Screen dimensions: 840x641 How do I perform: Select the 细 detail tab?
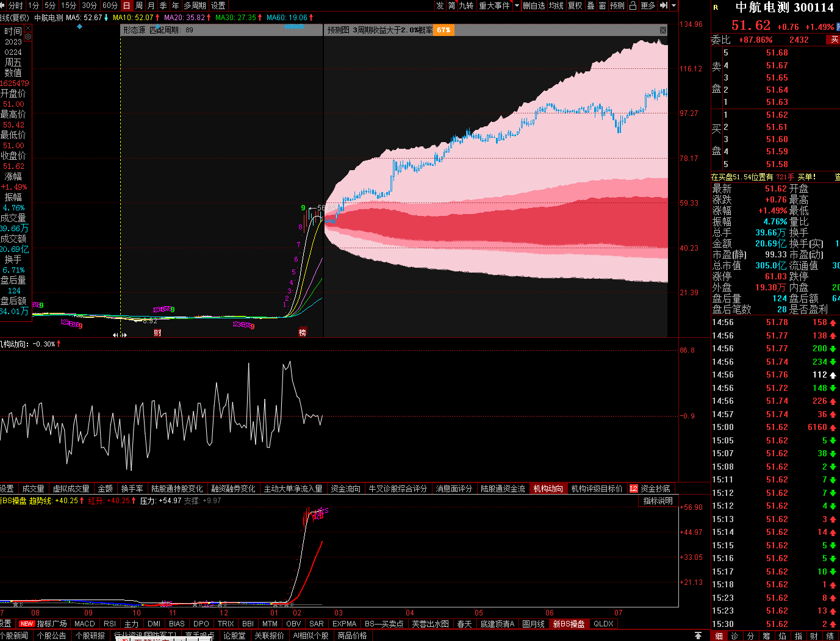click(719, 636)
